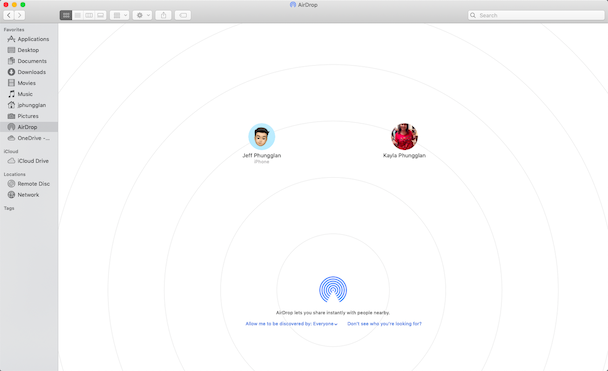Open the group-by arrangement dropdown
608x371 pixels.
(119, 15)
